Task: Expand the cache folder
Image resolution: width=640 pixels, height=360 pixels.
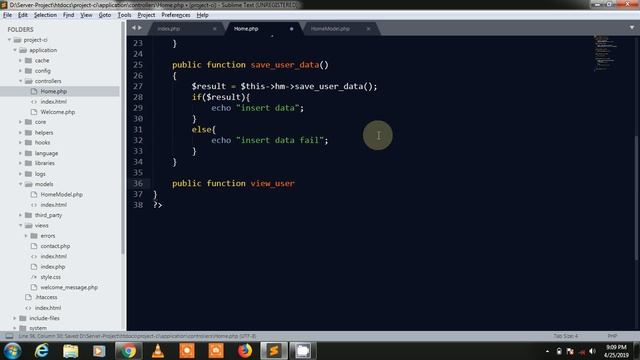Action: click(20, 60)
